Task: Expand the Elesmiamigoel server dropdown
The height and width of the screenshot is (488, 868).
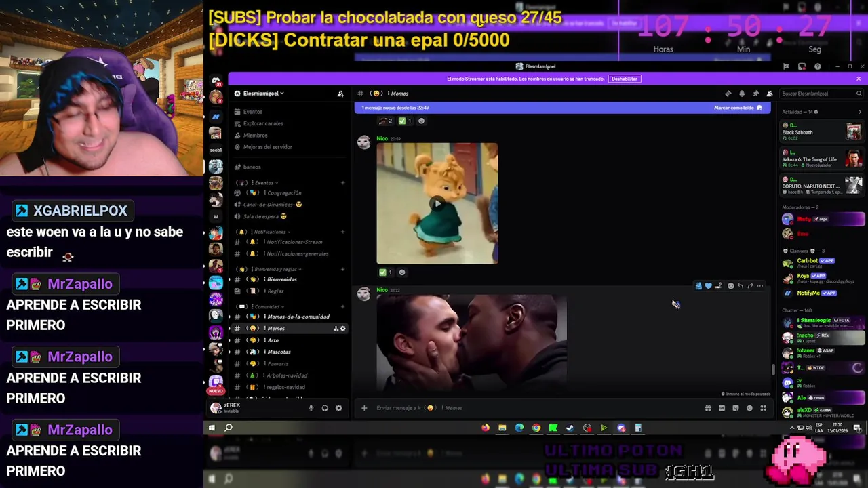Action: (263, 94)
